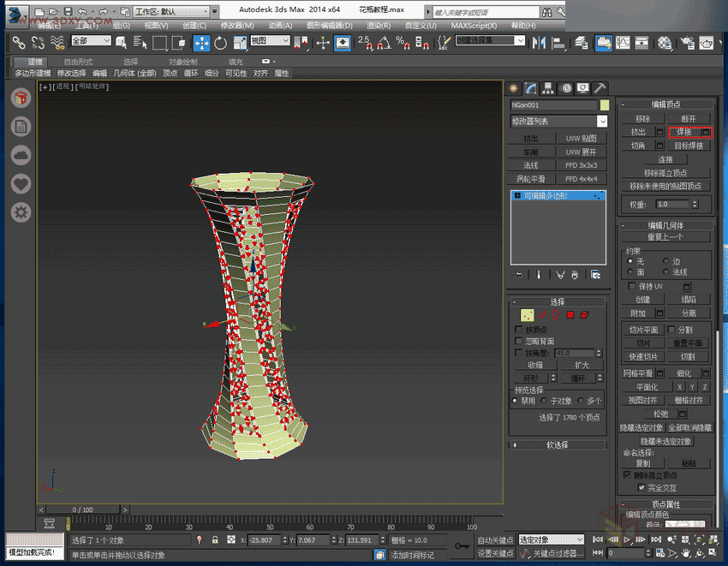Screen dimensions: 728x566
Task: Click the NGon001 object color swatch
Action: 605,105
